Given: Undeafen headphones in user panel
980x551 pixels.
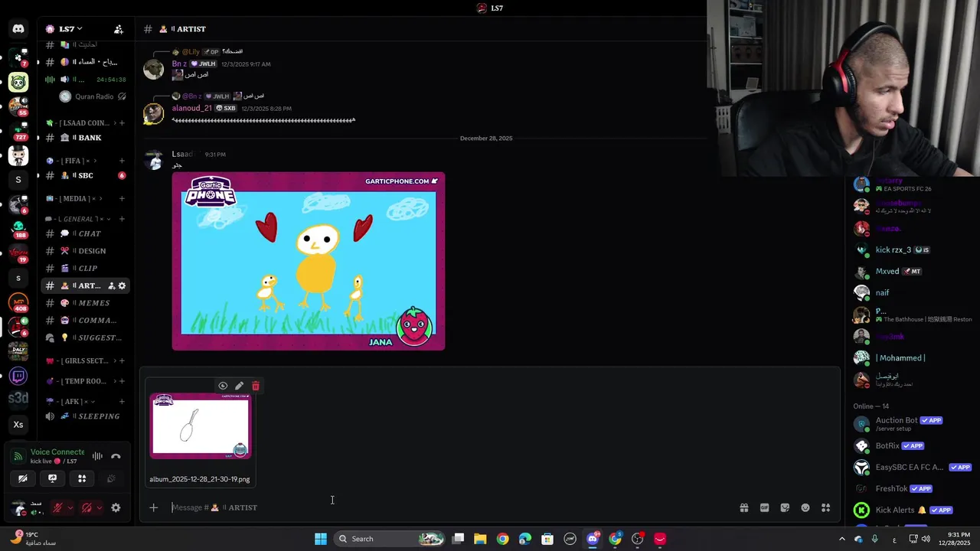Looking at the screenshot, I should (87, 507).
